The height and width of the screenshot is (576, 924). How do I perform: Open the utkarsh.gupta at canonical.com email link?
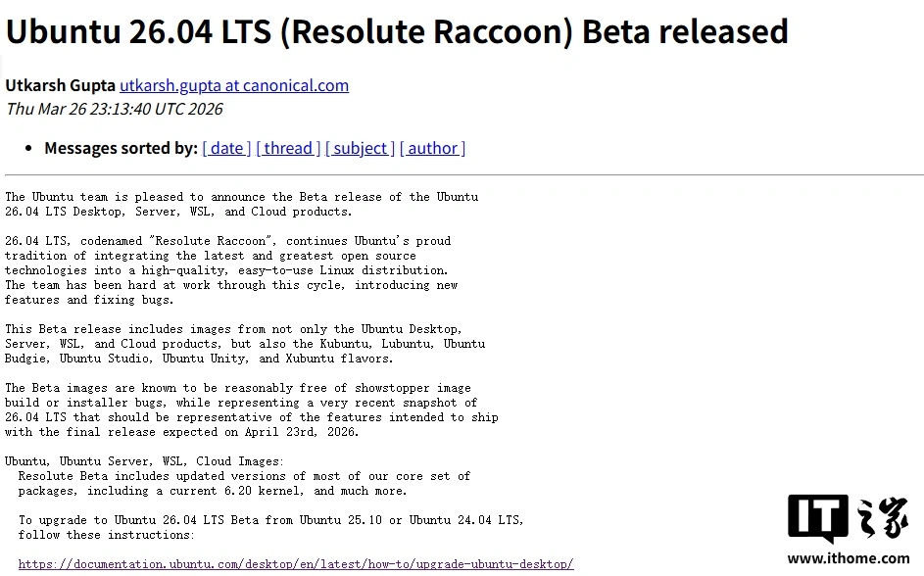pyautogui.click(x=234, y=85)
